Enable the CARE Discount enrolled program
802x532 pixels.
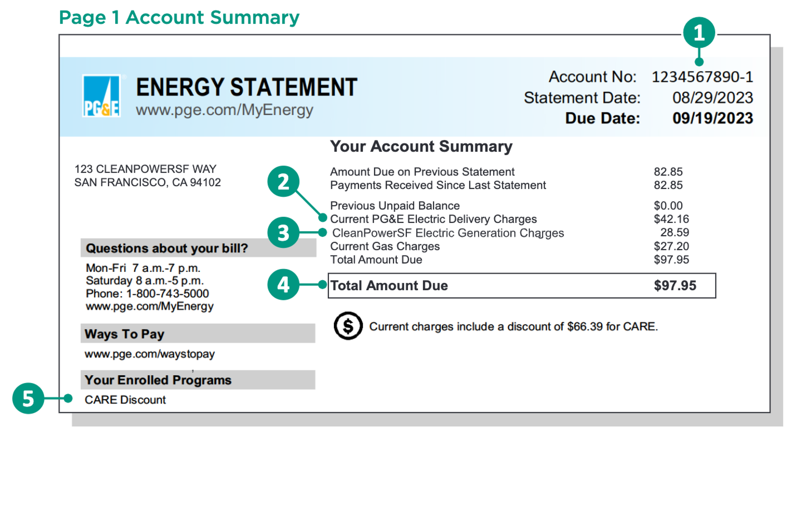125,400
